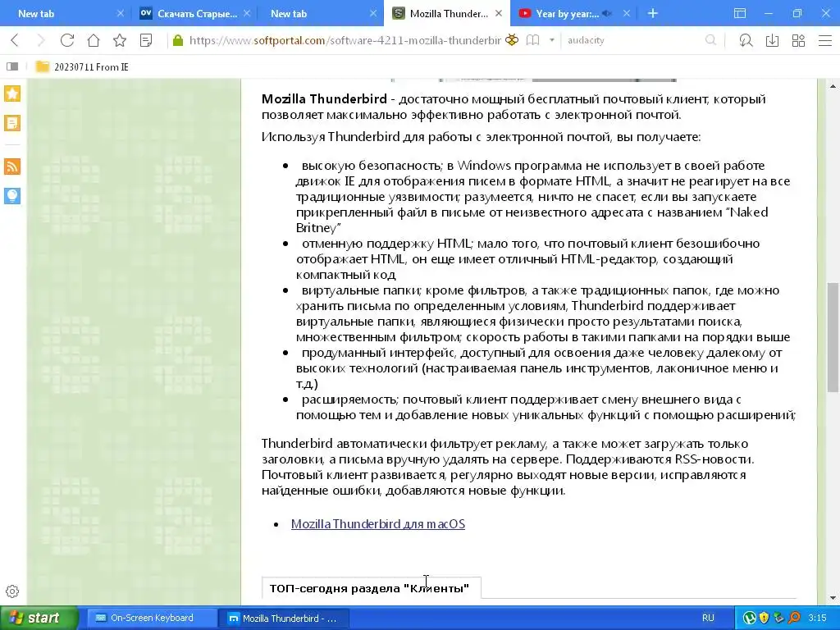840x630 pixels.
Task: Click the bee icon in address bar
Action: 512,40
